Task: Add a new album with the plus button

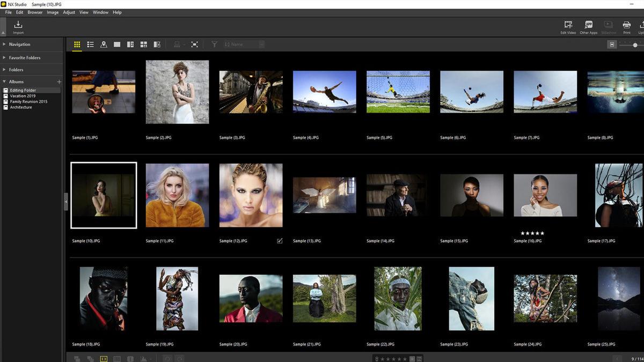Action: (x=59, y=82)
